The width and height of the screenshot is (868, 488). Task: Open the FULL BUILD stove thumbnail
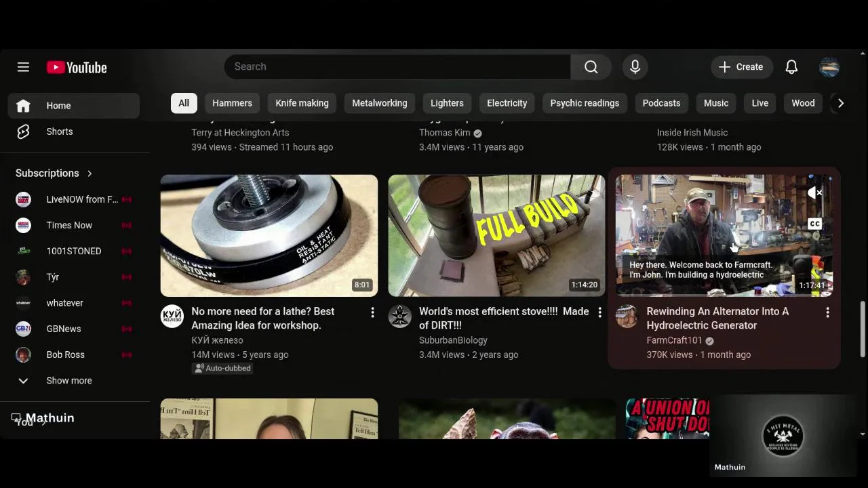click(x=496, y=236)
